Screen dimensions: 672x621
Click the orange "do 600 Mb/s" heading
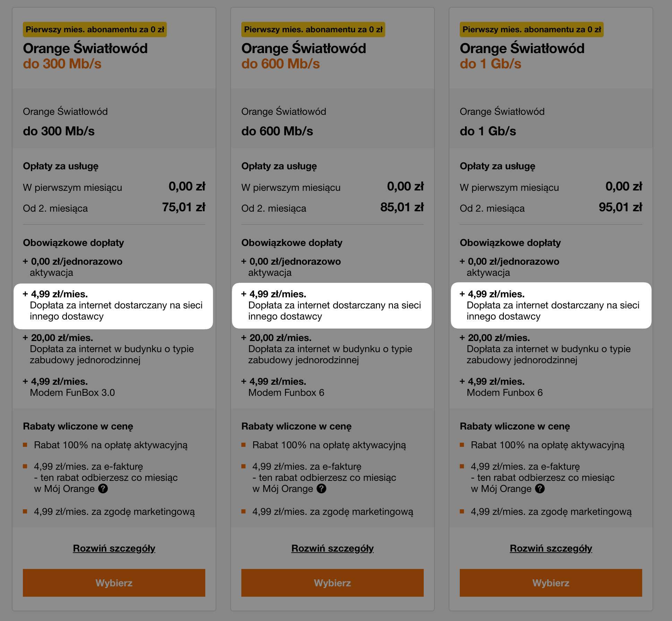coord(281,64)
